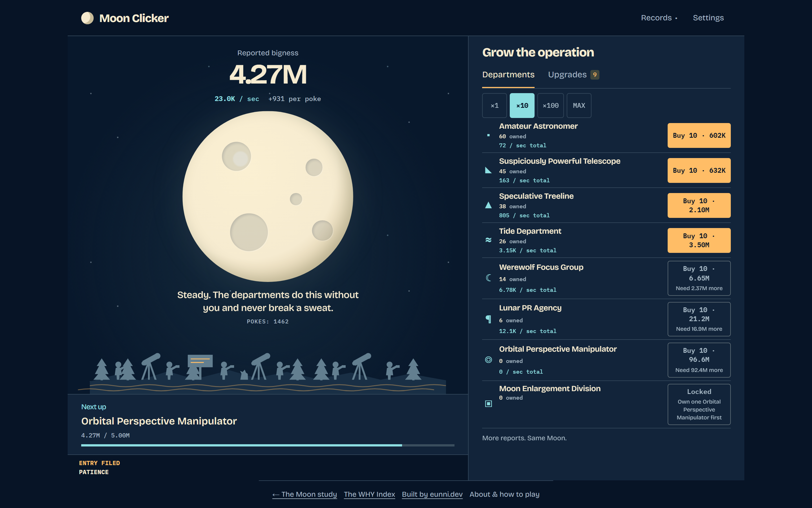The image size is (812, 508).
Task: Click the '23.0K / sec' rate text
Action: point(237,99)
